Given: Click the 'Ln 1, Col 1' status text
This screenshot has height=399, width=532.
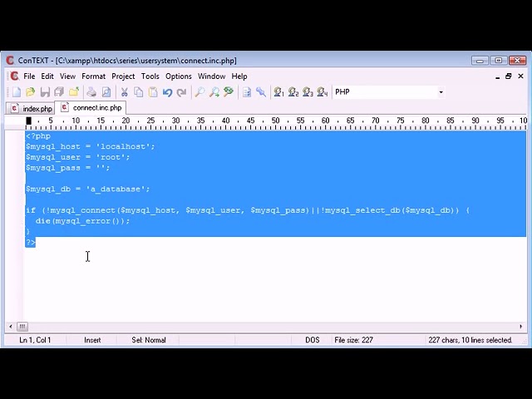Looking at the screenshot, I should coord(35,340).
